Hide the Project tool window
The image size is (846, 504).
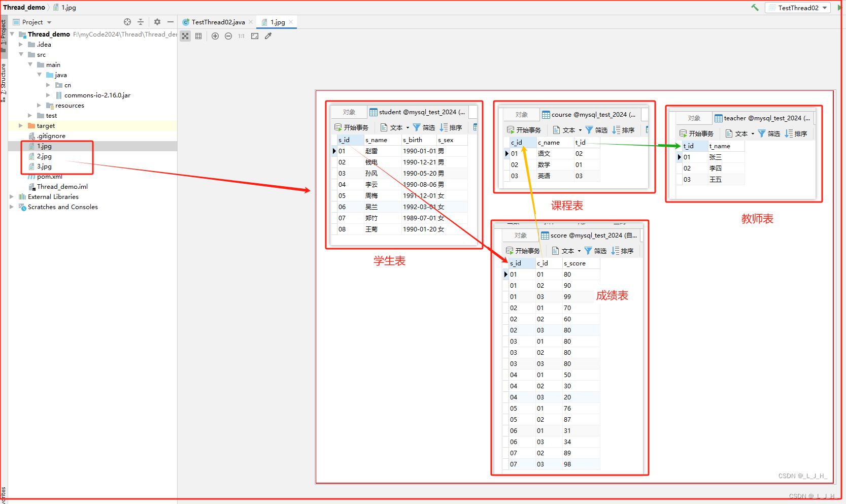pos(171,22)
